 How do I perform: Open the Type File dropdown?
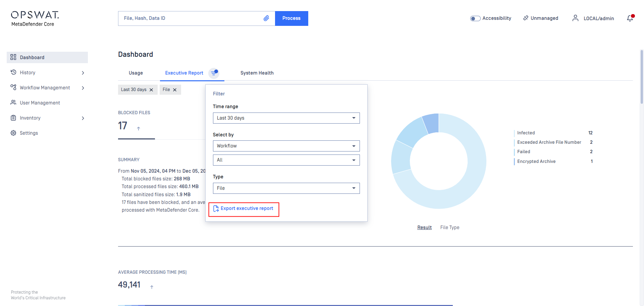click(x=286, y=188)
